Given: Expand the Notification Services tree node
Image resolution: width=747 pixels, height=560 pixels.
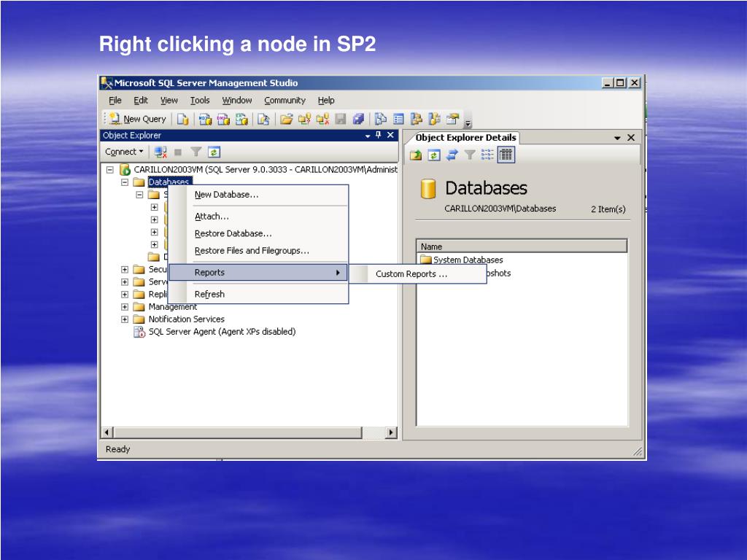Looking at the screenshot, I should (x=124, y=319).
